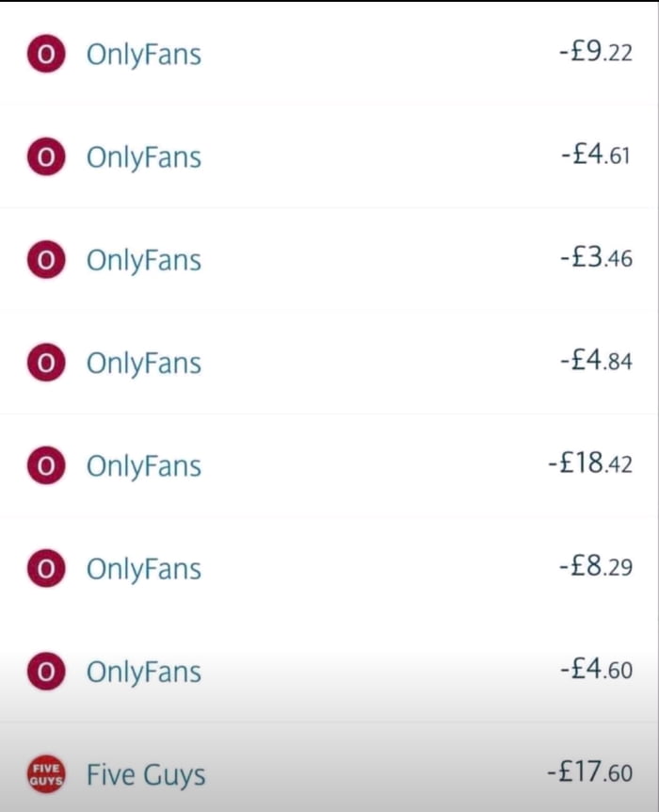Click the -£4.61 amount
This screenshot has height=812, width=659.
595,155
